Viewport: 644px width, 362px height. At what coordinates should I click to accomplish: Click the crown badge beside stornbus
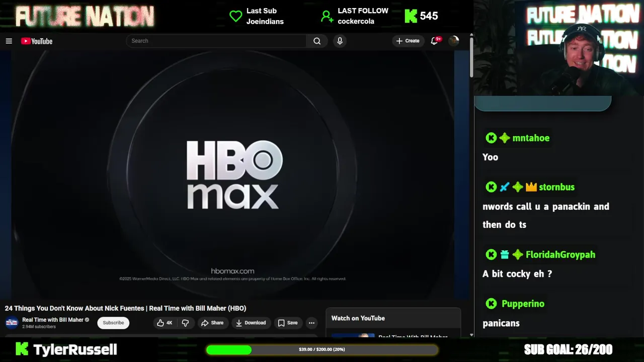pyautogui.click(x=531, y=187)
